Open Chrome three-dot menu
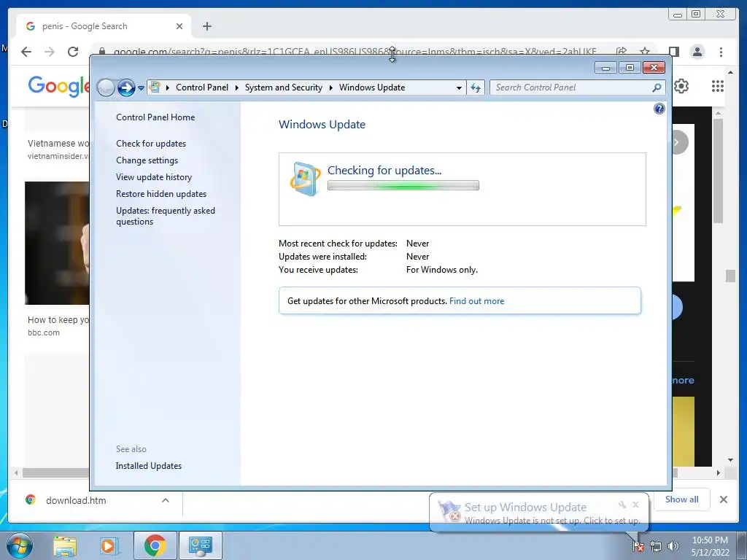The width and height of the screenshot is (747, 560). tap(721, 52)
